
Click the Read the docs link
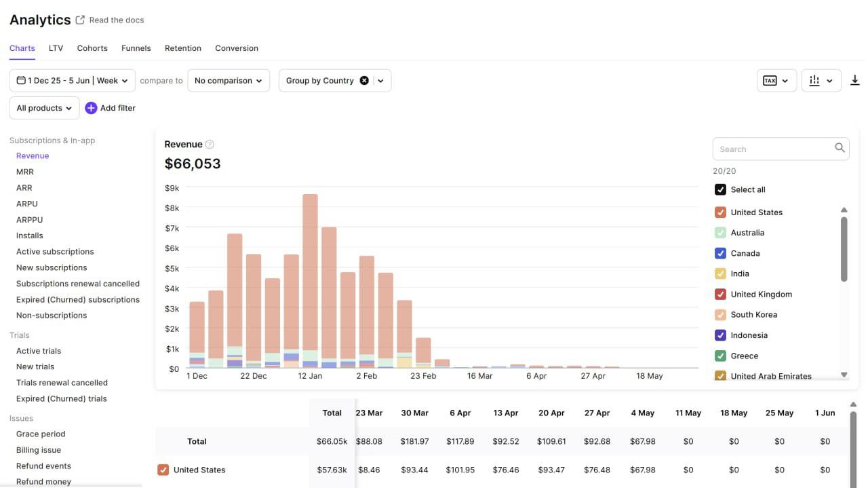[117, 20]
